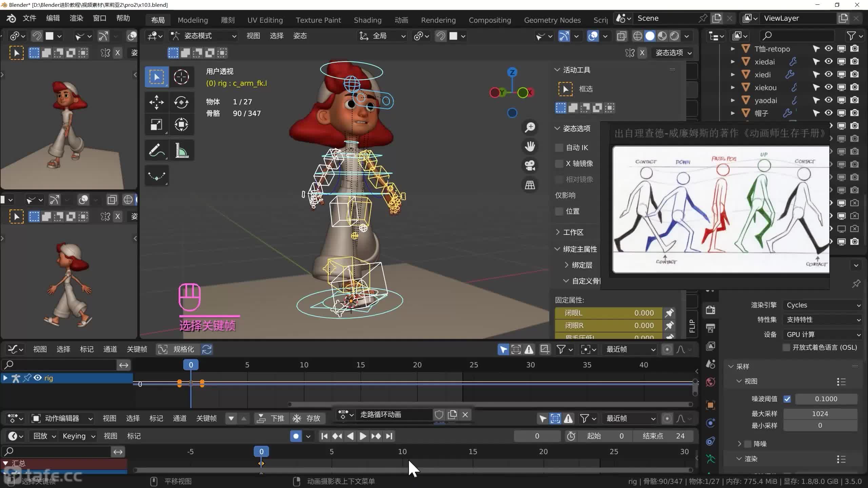Open the 文件 menu
The image size is (868, 488).
[29, 18]
